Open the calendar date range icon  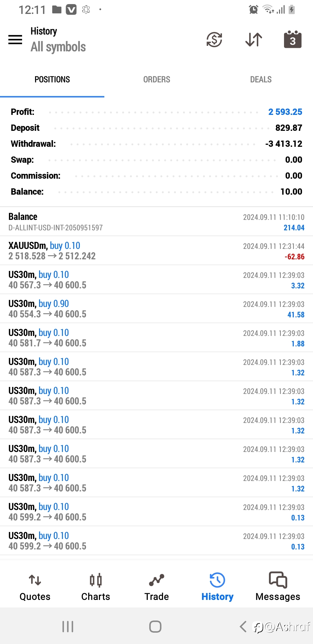coord(292,39)
